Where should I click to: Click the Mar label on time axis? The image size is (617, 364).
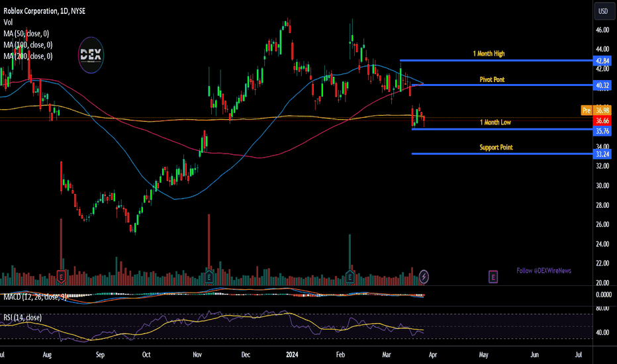[x=387, y=355]
